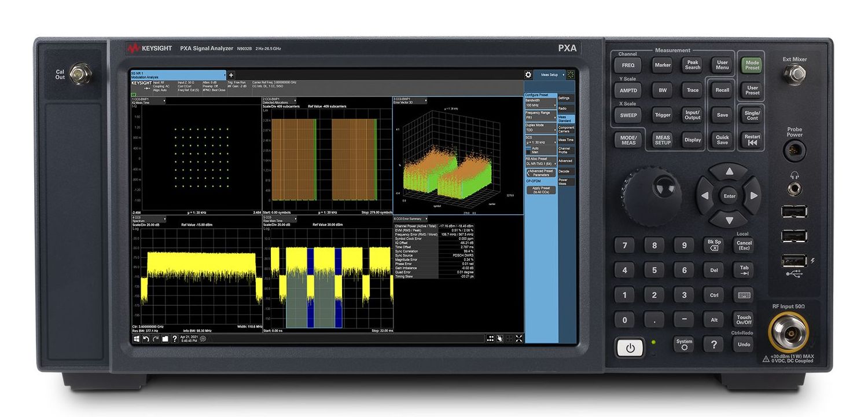Screen dimensions: 868x417
Task: Open the CC0 Spectrum trace dropdown
Action: pyautogui.click(x=148, y=219)
